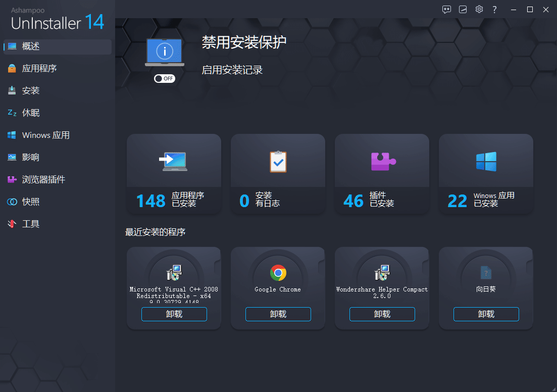Click the Google Chrome program name
This screenshot has width=557, height=392.
(278, 289)
